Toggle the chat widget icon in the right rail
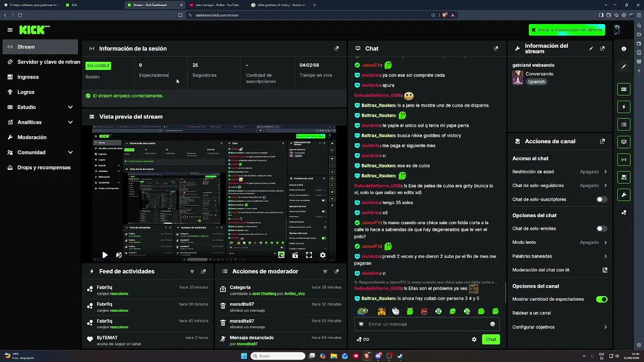The width and height of the screenshot is (644, 362). [624, 142]
